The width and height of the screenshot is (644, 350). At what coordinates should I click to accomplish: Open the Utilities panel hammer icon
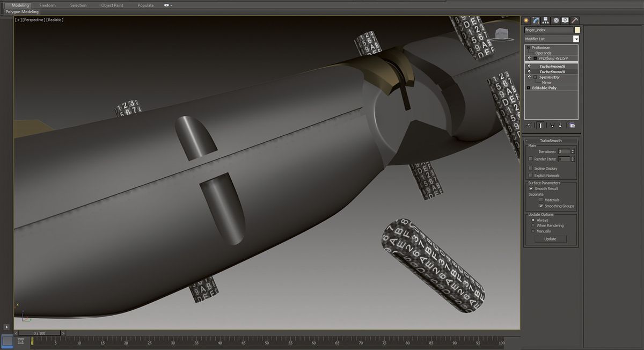point(574,20)
